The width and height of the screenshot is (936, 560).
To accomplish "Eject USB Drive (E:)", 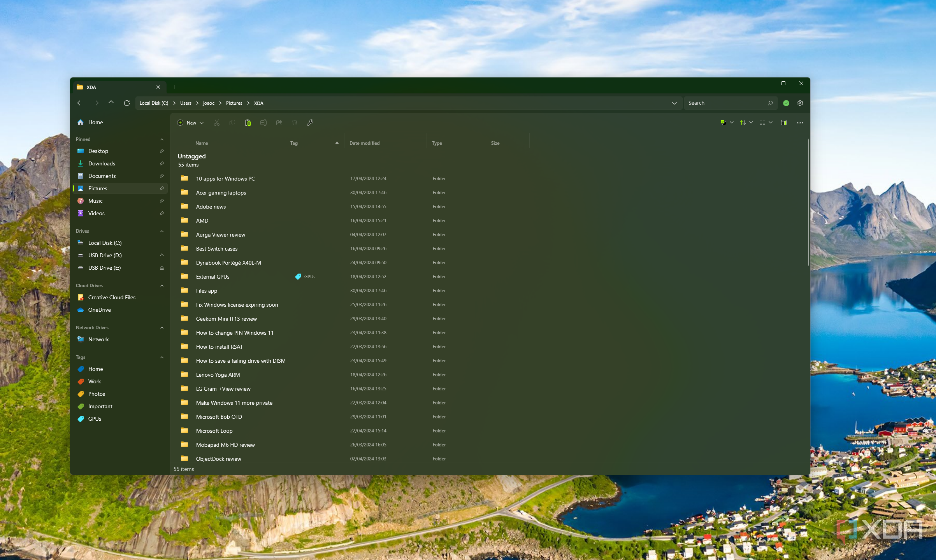I will (x=162, y=268).
